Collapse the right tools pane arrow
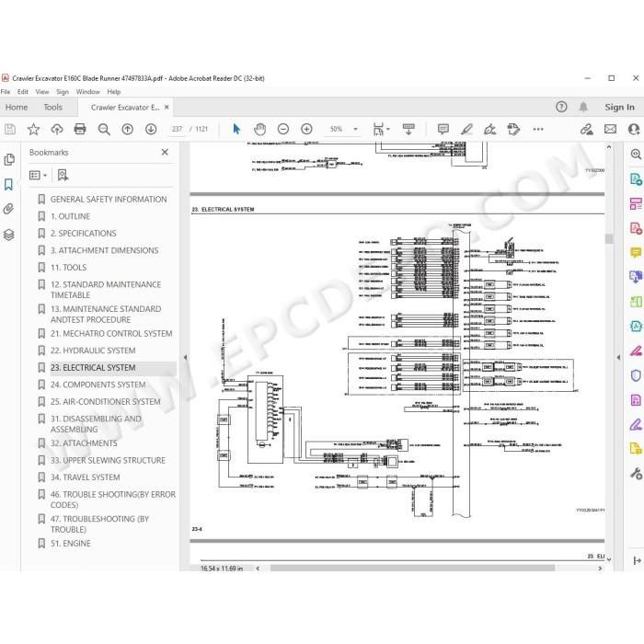Viewport: 644px width, 644px height. pyautogui.click(x=618, y=358)
